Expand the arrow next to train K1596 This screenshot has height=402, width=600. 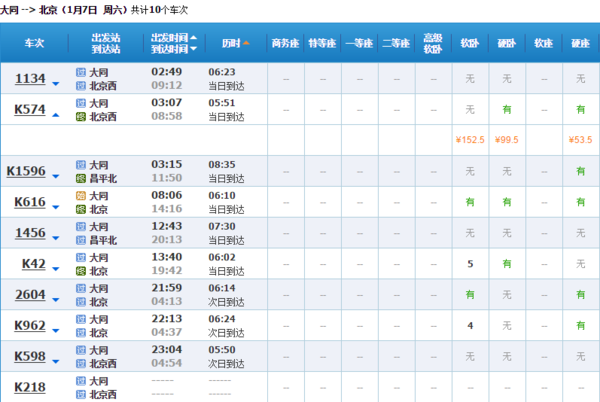tap(55, 176)
